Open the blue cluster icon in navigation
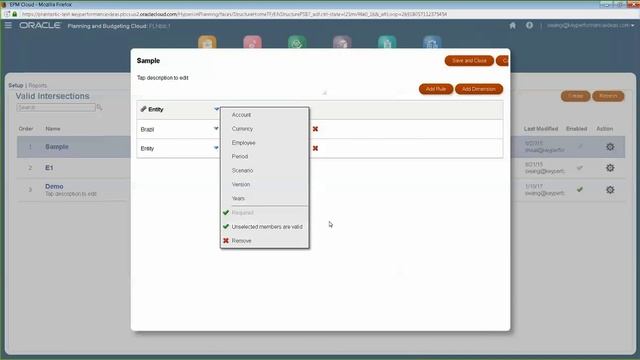640x360 pixels. 432,42
